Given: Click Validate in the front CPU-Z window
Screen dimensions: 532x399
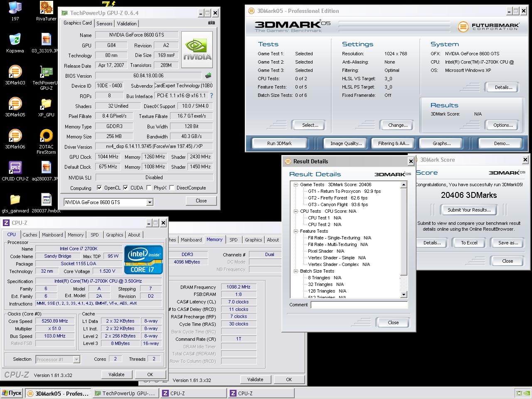Looking at the screenshot, I should coord(116,374).
